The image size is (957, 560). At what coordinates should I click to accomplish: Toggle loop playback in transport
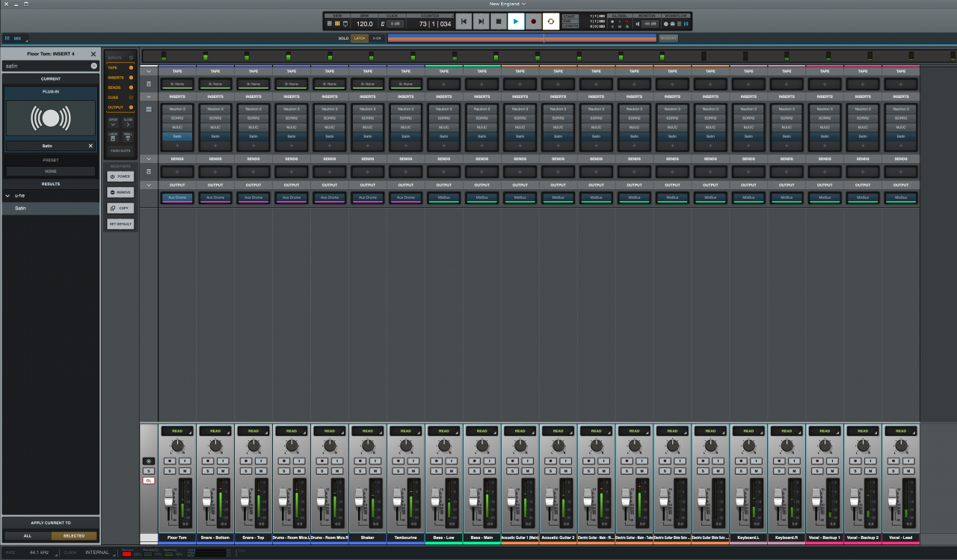pyautogui.click(x=551, y=22)
